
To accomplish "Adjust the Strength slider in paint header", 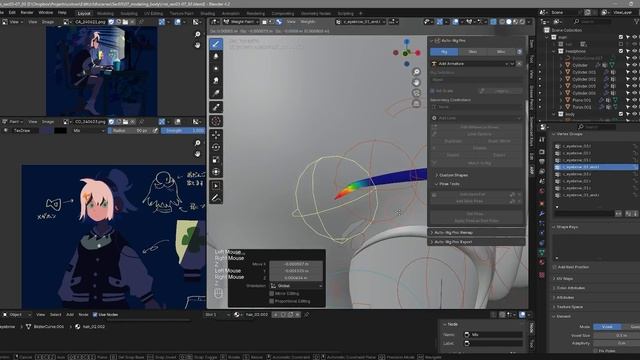I will click(183, 131).
